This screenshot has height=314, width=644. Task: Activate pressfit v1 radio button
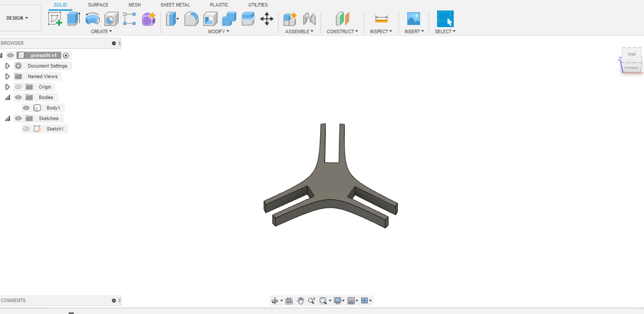click(66, 55)
